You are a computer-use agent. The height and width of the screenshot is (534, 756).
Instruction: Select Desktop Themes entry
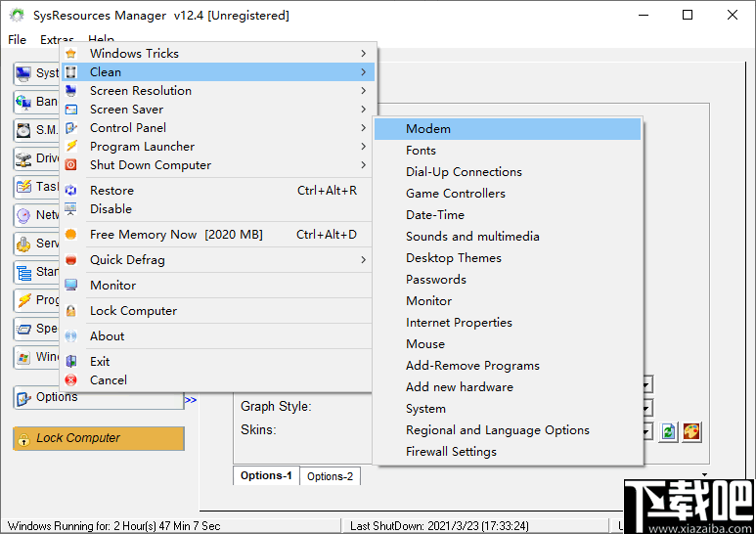508,258
